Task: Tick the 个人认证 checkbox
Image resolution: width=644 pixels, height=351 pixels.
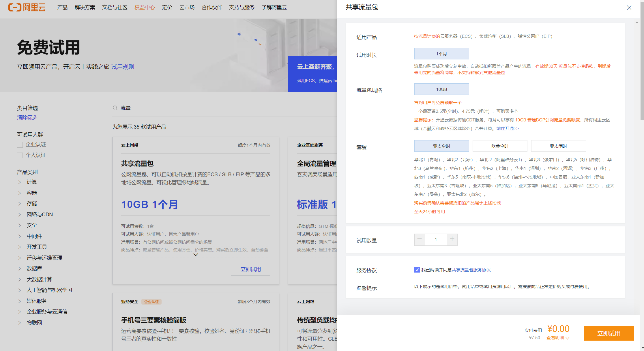Action: 20,155
